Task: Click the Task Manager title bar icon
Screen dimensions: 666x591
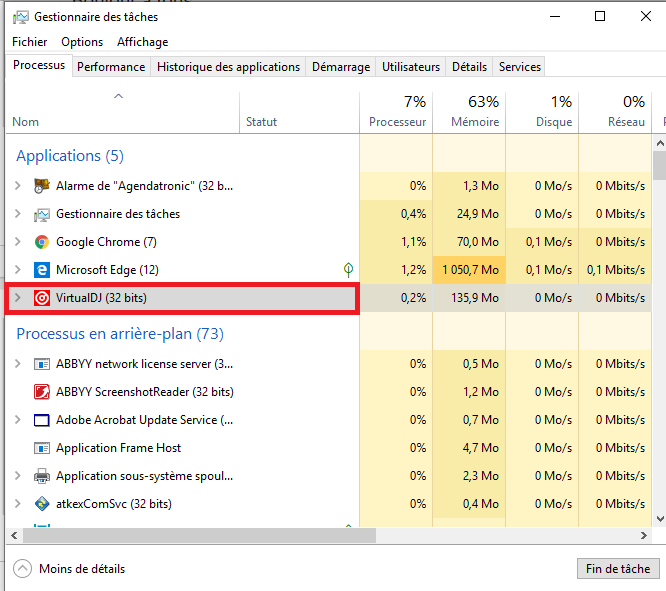Action: click(21, 17)
